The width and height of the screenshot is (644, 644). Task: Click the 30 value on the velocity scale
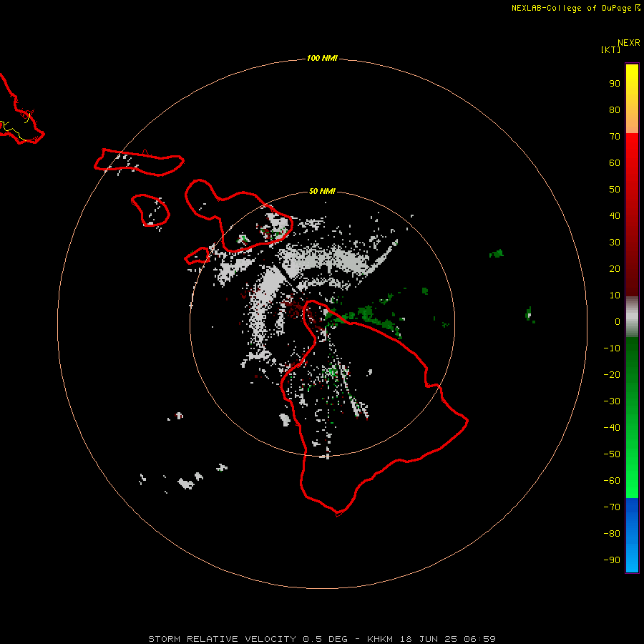coord(615,243)
